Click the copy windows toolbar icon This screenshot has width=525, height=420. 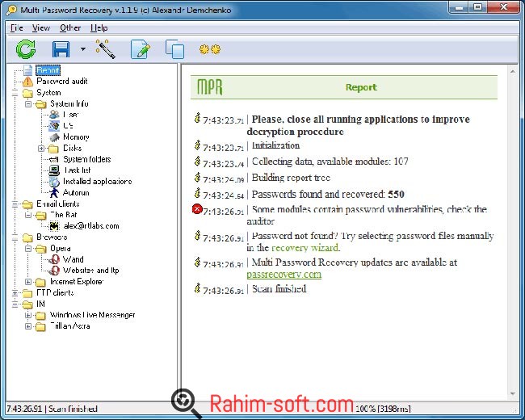tap(174, 49)
